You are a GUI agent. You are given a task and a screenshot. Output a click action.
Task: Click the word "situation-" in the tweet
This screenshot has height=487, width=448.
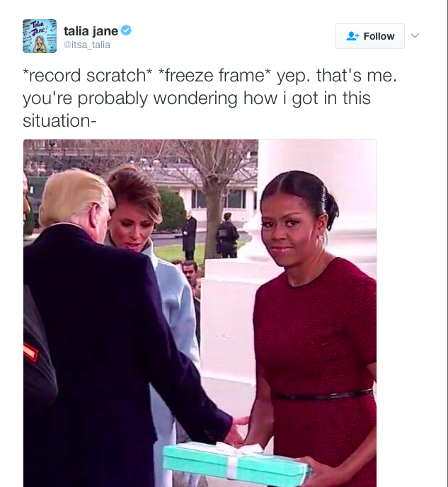[x=59, y=120]
